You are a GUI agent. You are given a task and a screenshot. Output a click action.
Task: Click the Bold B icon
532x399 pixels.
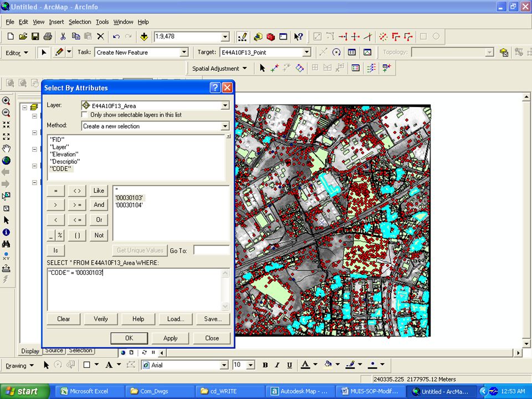click(265, 365)
